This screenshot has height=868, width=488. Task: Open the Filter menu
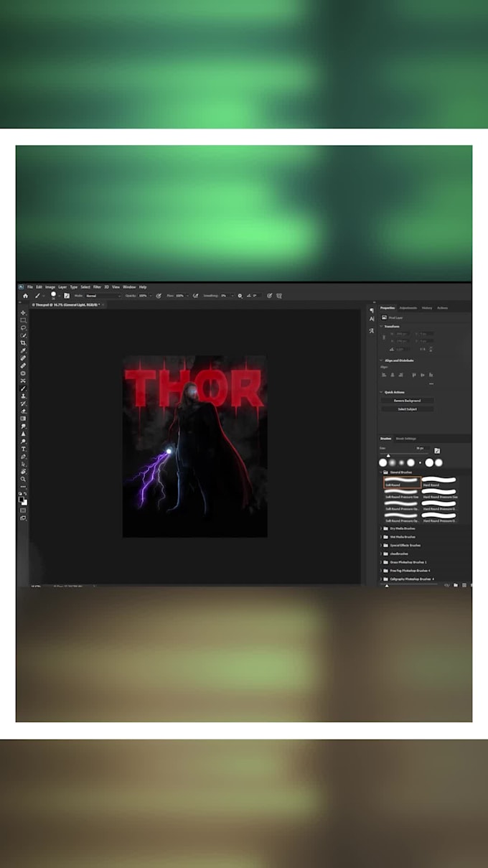pyautogui.click(x=97, y=286)
